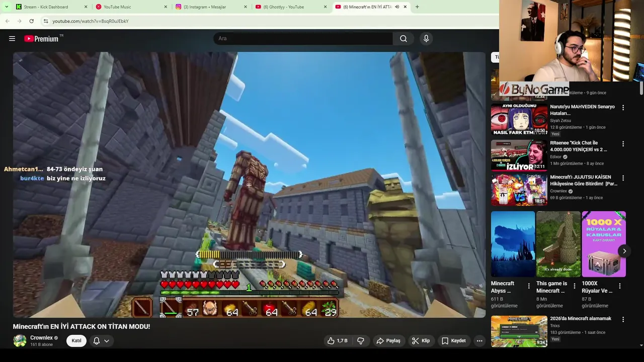The width and height of the screenshot is (644, 362).
Task: Open RRaenee Kick Chat İle title link
Action: tap(579, 146)
